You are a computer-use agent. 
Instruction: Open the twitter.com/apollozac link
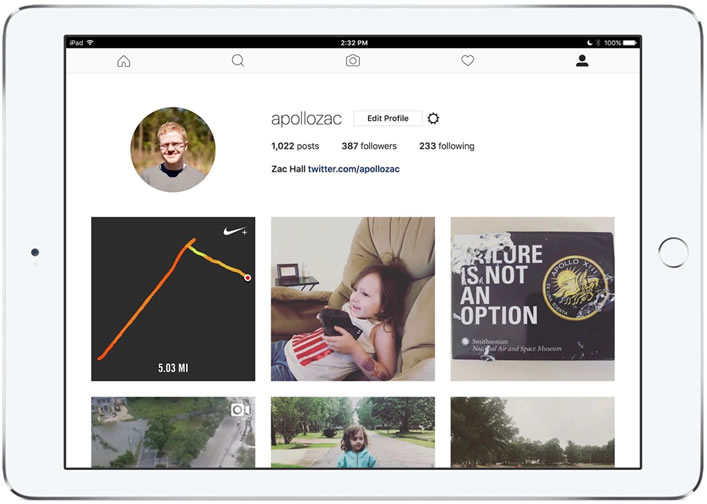coord(354,169)
